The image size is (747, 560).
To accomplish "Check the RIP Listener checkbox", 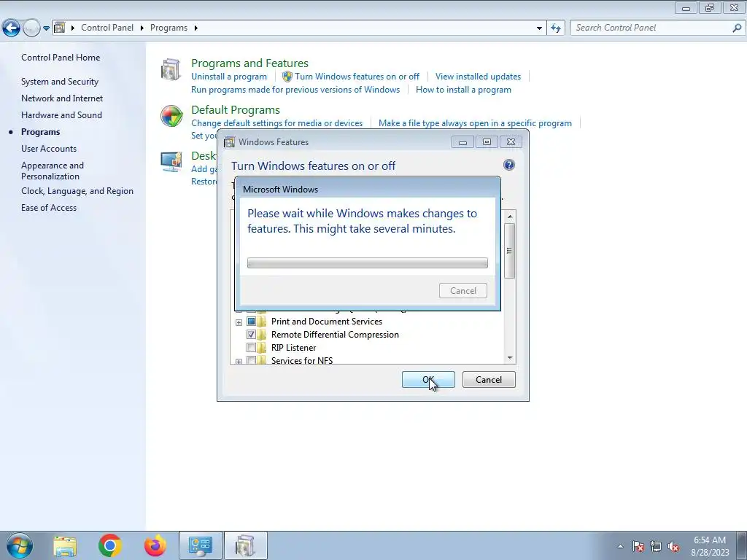I will (251, 348).
